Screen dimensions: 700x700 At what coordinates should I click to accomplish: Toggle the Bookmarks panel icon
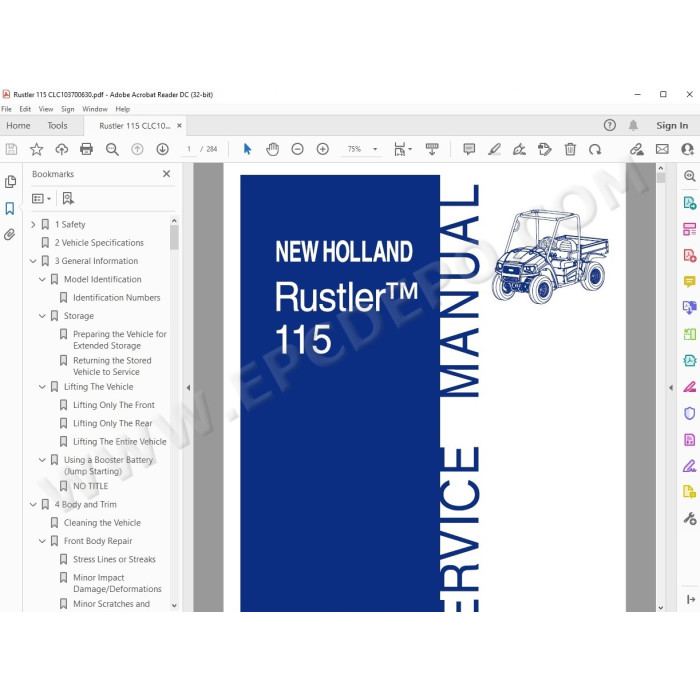pos(10,208)
